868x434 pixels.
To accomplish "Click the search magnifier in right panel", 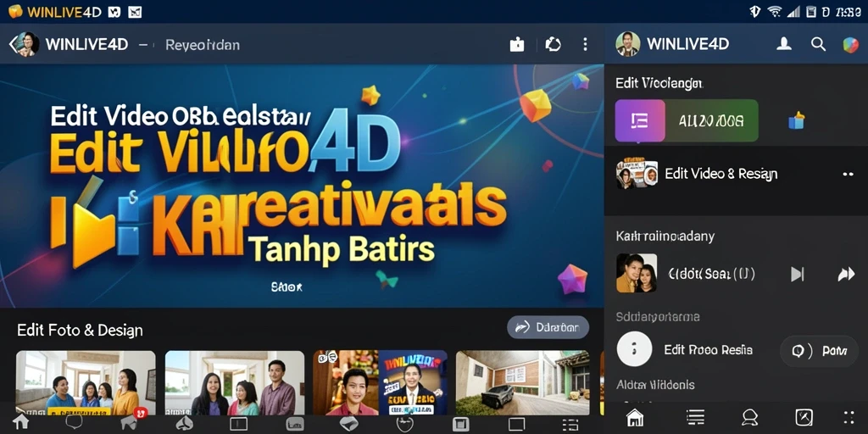I will coord(818,44).
